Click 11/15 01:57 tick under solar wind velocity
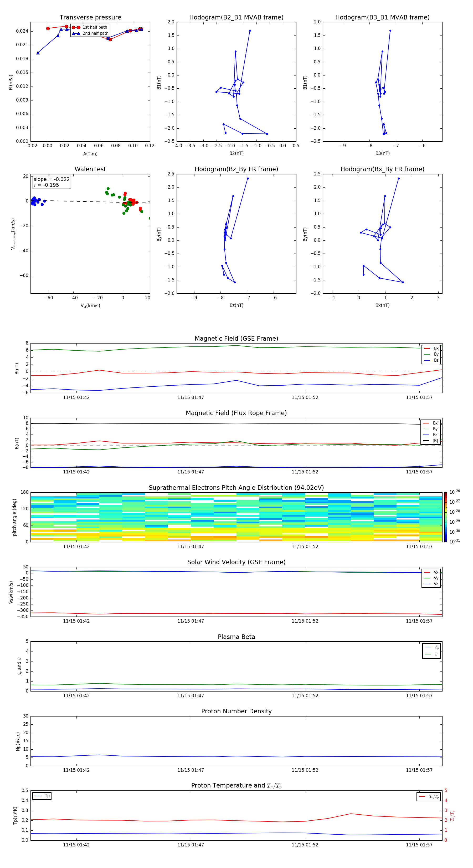The image size is (473, 868). click(419, 621)
